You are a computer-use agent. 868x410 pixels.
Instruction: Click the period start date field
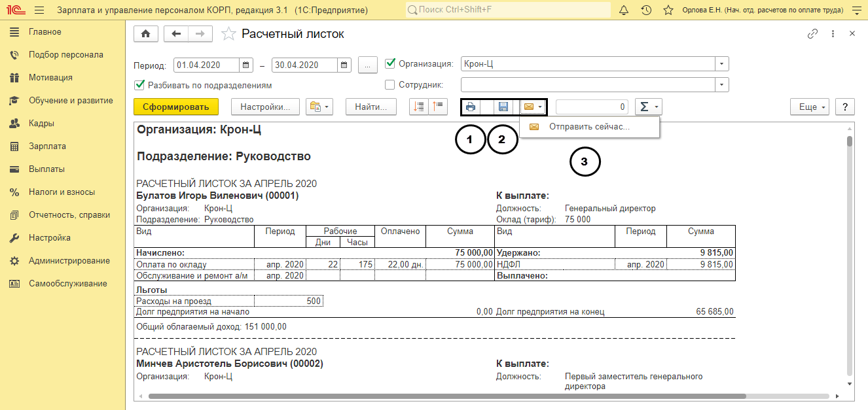[207, 65]
